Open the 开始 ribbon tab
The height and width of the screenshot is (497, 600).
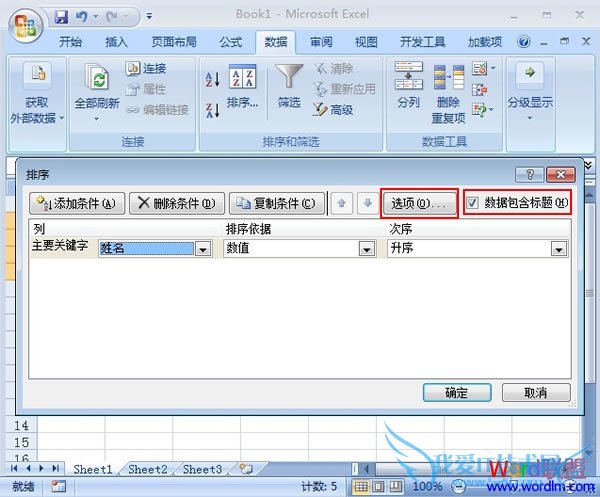[70, 42]
